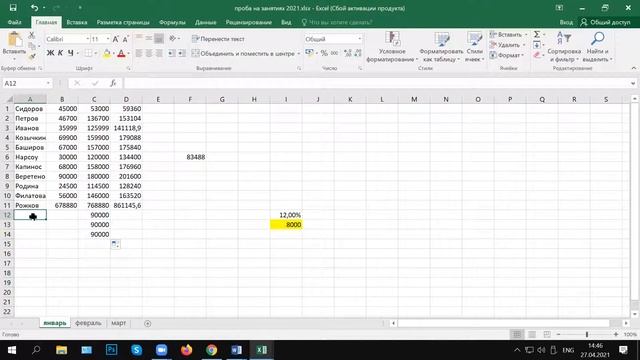Click the red font color letter A
Screen dimensions: 640x360
[121, 53]
